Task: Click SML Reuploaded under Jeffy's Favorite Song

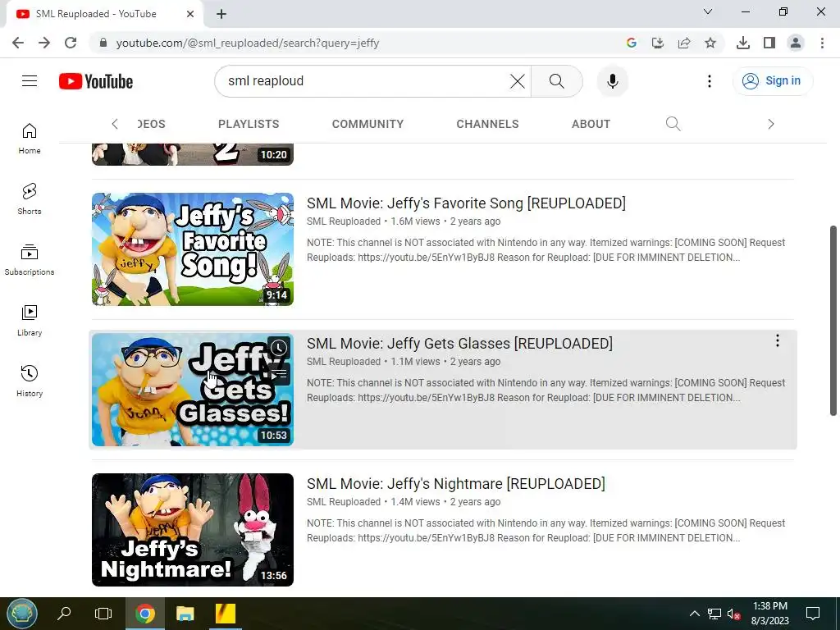Action: [344, 221]
